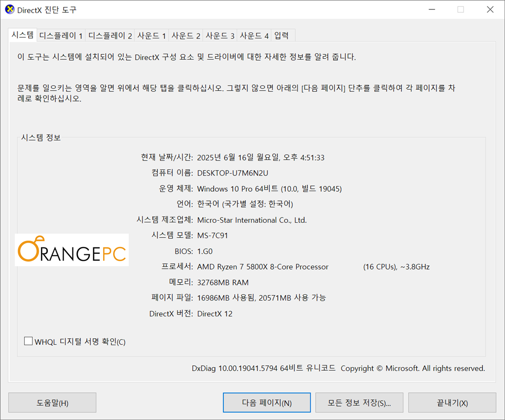Open the 디스플레이 2 tab
The image size is (505, 420).
coord(110,35)
